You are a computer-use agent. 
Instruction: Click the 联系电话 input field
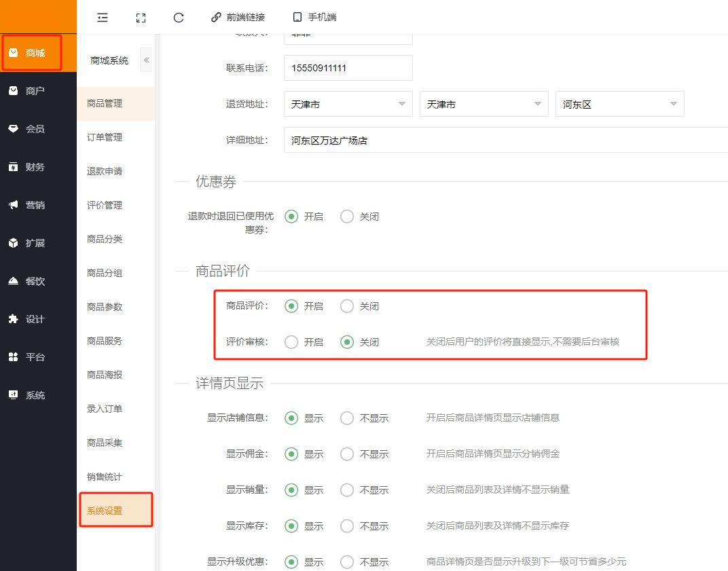pos(348,68)
